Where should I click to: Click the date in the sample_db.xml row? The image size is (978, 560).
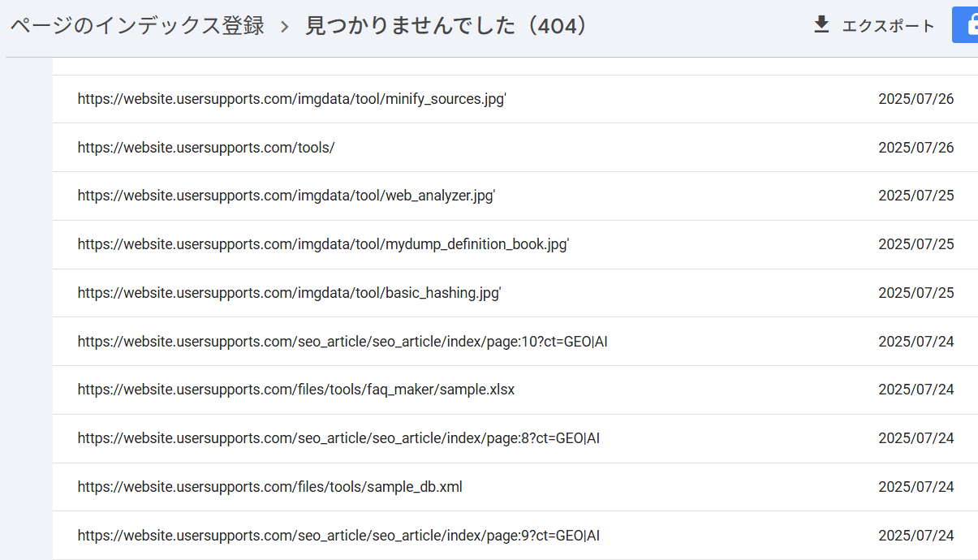[916, 487]
